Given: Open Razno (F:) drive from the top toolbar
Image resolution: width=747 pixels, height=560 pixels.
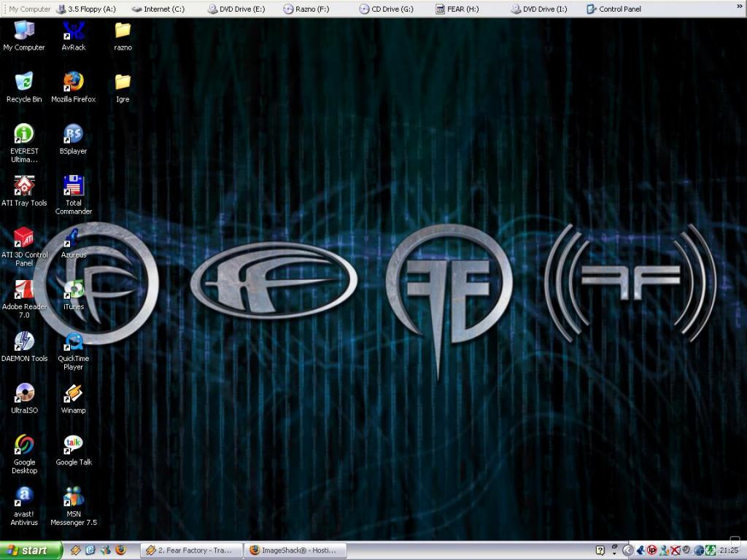Looking at the screenshot, I should point(306,9).
